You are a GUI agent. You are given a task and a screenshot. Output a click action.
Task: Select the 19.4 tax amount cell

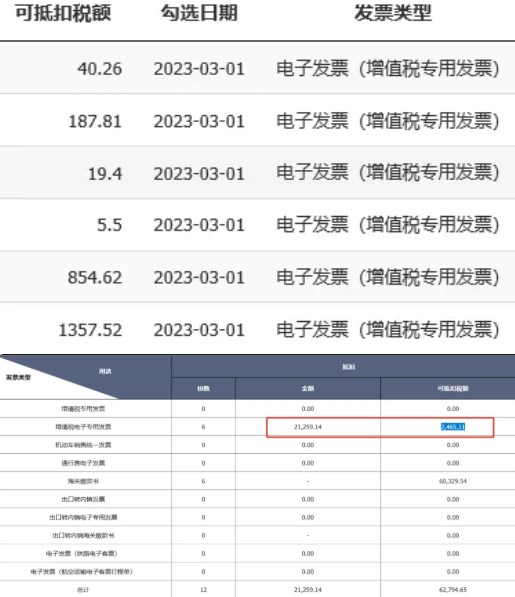click(105, 174)
